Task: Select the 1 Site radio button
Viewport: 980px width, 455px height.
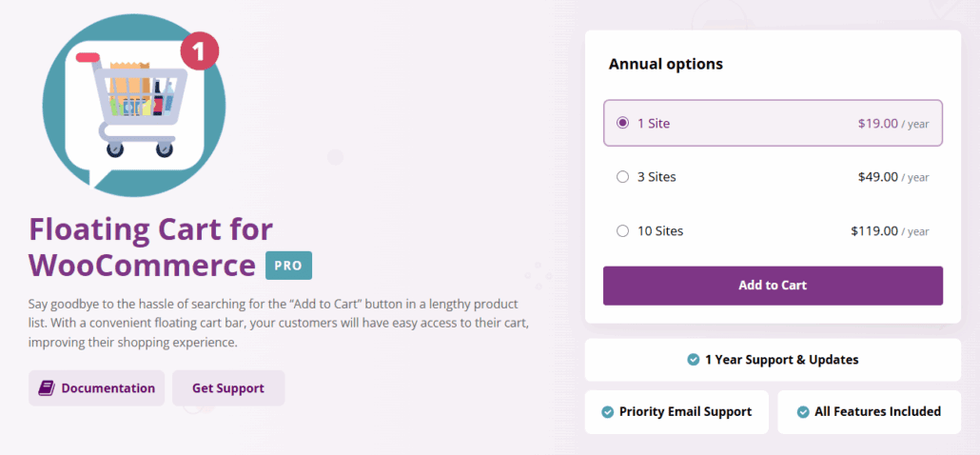Action: click(x=622, y=123)
